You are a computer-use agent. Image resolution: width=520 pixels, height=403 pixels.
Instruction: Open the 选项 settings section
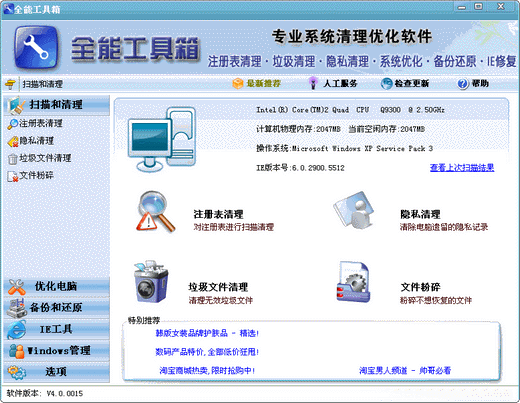56,372
